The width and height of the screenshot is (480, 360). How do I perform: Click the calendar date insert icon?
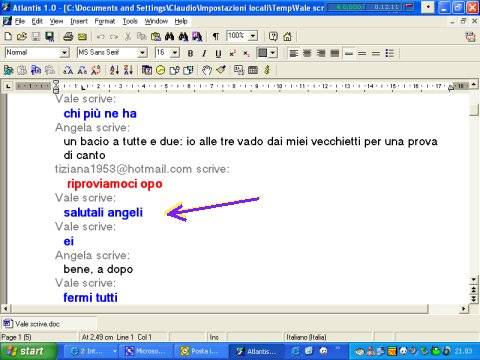point(147,70)
